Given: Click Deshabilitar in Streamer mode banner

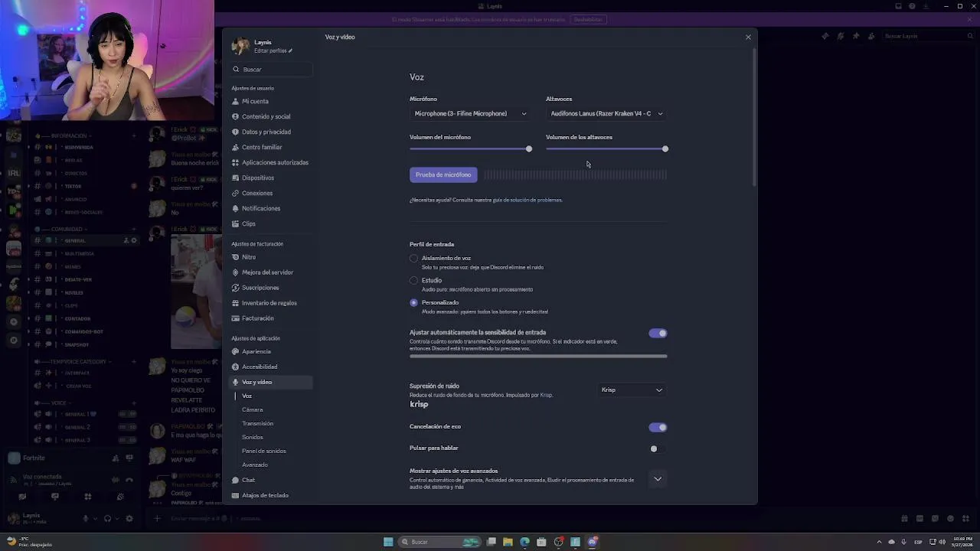Looking at the screenshot, I should click(x=588, y=19).
